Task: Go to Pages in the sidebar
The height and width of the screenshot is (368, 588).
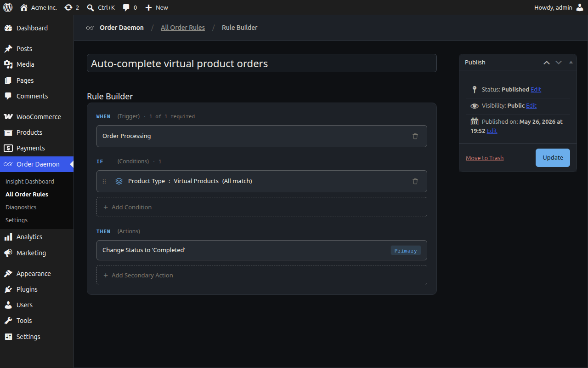Action: [37, 80]
